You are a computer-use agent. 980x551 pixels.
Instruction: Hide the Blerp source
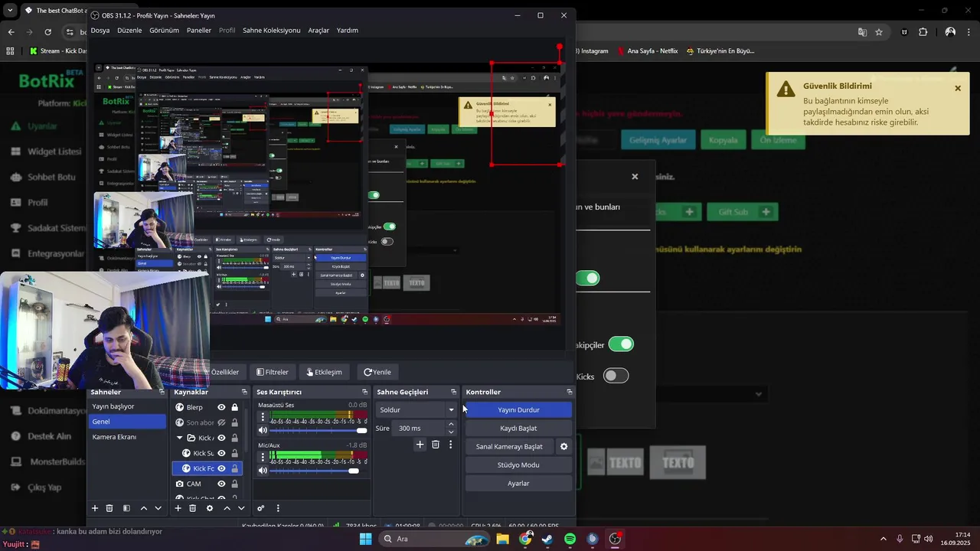[x=221, y=407]
